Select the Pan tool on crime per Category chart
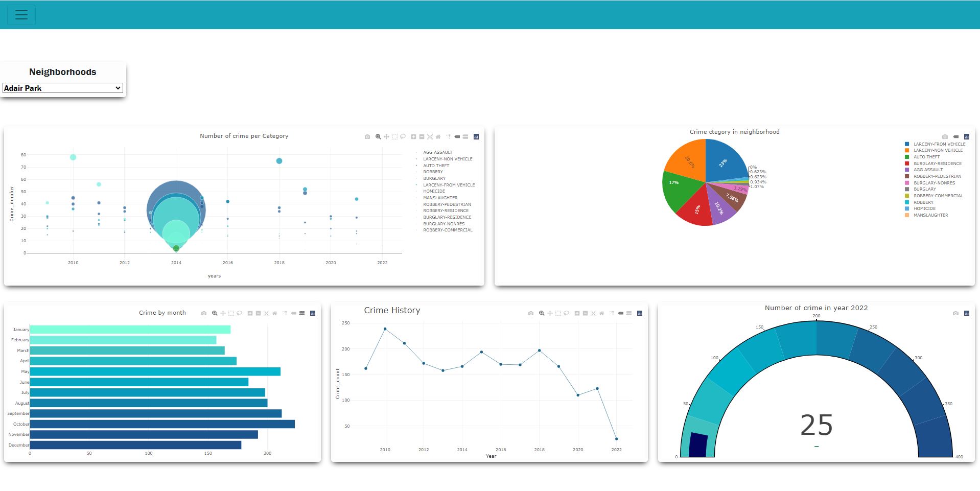This screenshot has height=491, width=980. point(386,136)
